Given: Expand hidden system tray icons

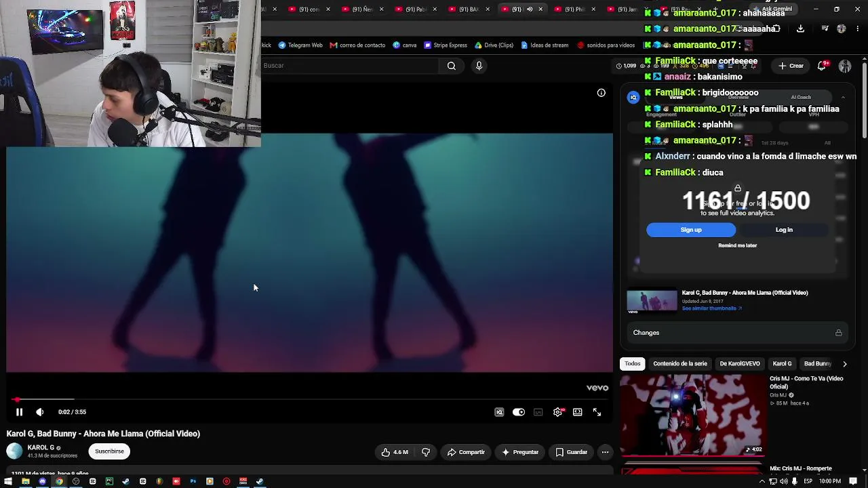Looking at the screenshot, I should (x=762, y=481).
